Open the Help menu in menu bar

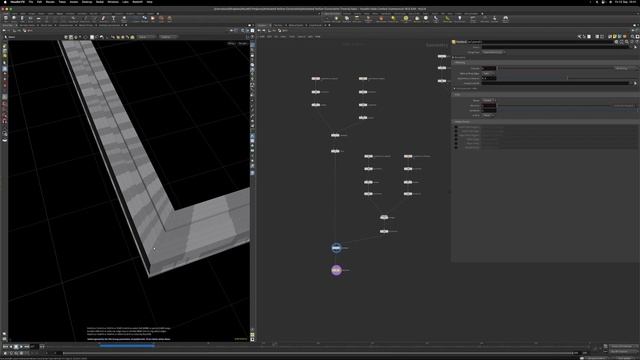pyautogui.click(x=149, y=2)
